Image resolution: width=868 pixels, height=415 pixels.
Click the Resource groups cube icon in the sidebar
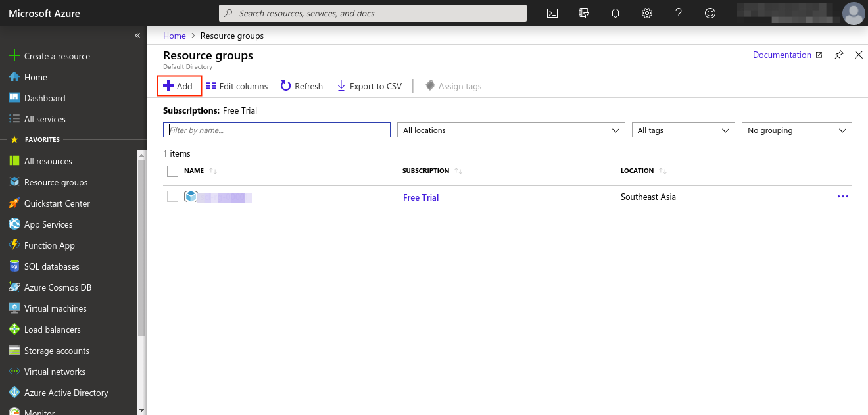14,182
